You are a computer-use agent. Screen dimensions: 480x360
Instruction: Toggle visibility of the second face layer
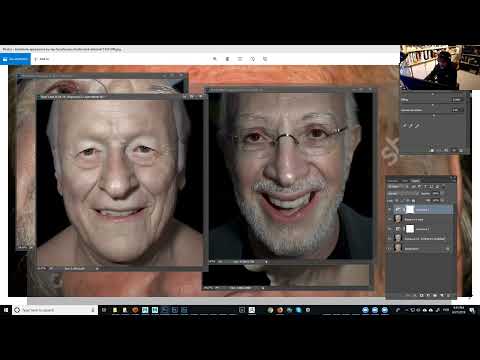click(x=389, y=219)
